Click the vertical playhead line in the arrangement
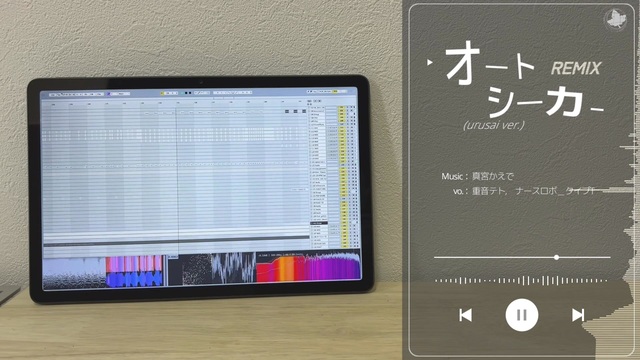 pyautogui.click(x=178, y=180)
